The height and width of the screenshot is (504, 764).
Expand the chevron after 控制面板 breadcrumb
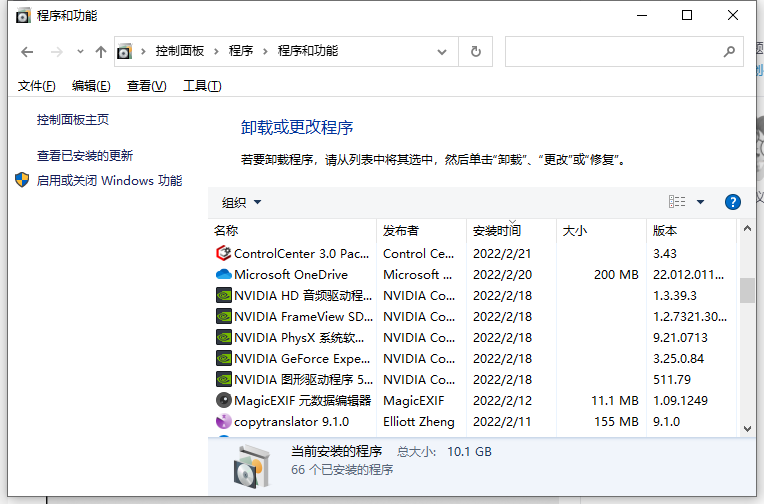click(216, 51)
